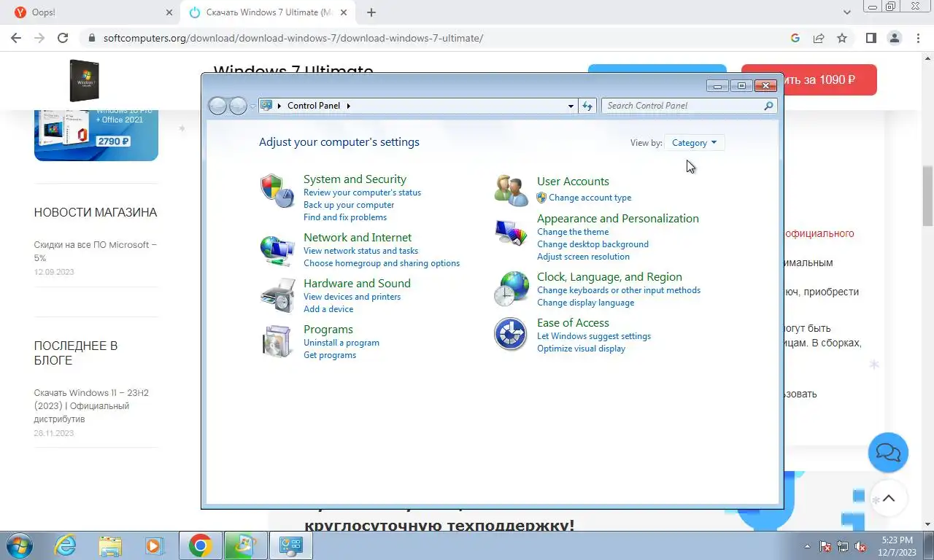The width and height of the screenshot is (934, 560).
Task: Show hidden tray icons arrow
Action: click(x=807, y=546)
